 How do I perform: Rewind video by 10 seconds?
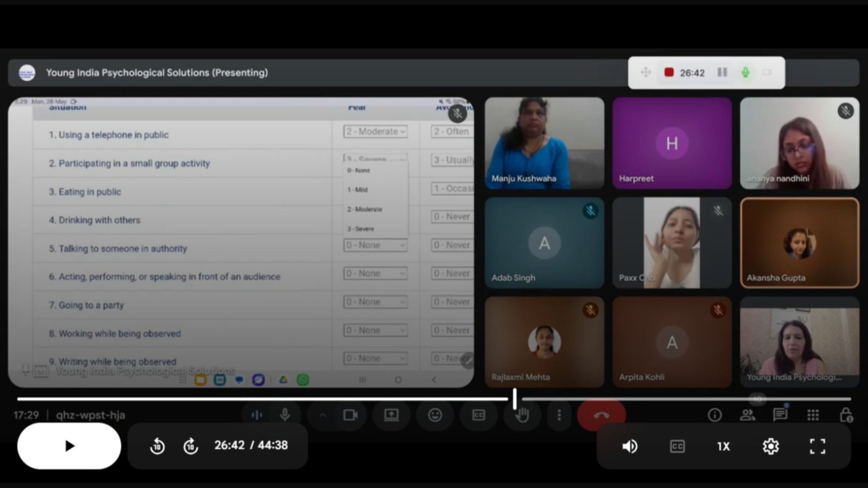coord(157,446)
